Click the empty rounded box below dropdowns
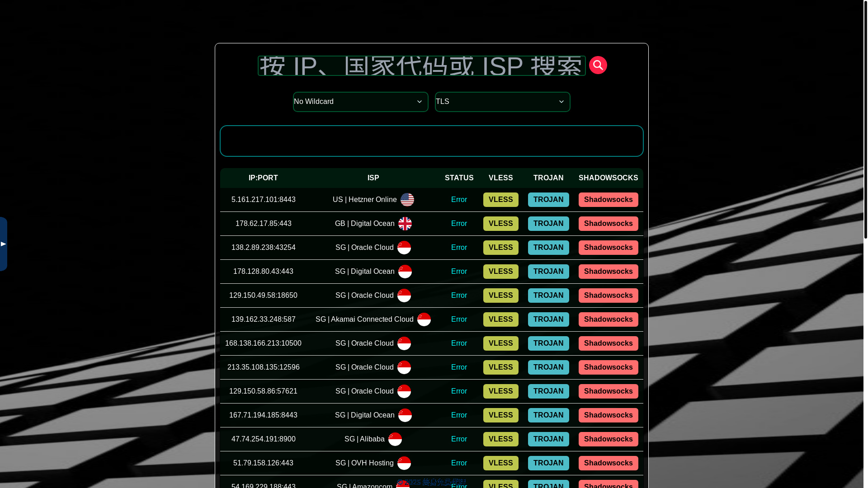This screenshot has height=488, width=868. pyautogui.click(x=431, y=141)
